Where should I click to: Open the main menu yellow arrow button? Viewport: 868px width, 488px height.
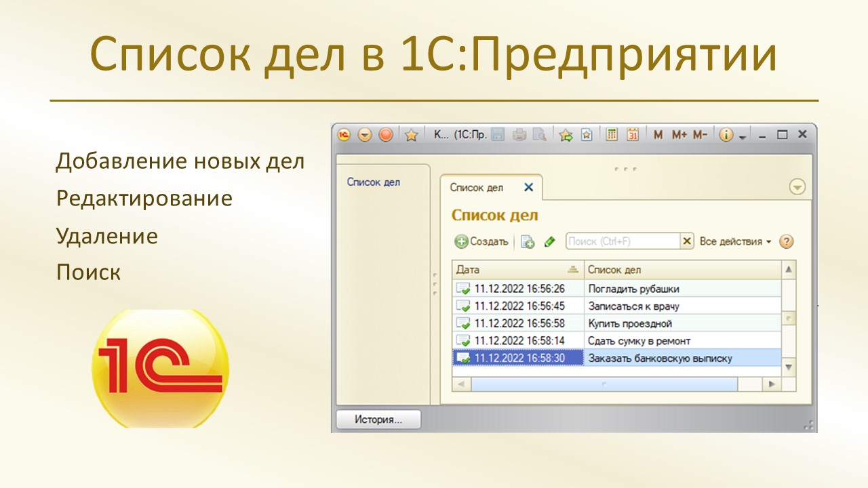(x=365, y=135)
